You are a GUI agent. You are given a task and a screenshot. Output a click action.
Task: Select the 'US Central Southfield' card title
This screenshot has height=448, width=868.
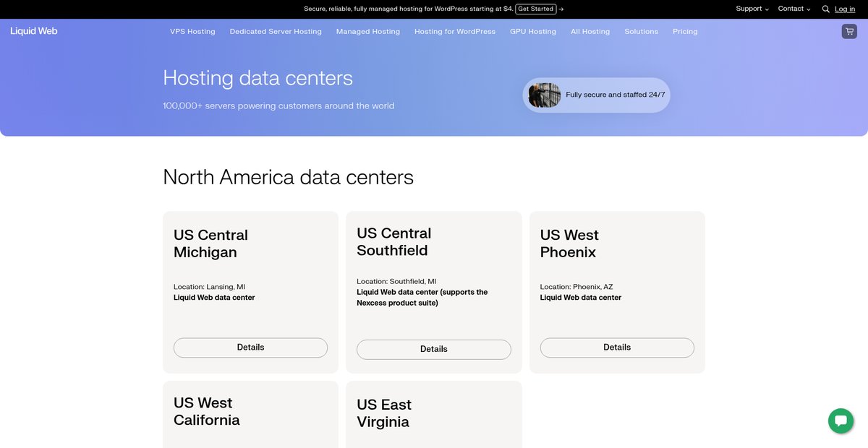point(394,242)
